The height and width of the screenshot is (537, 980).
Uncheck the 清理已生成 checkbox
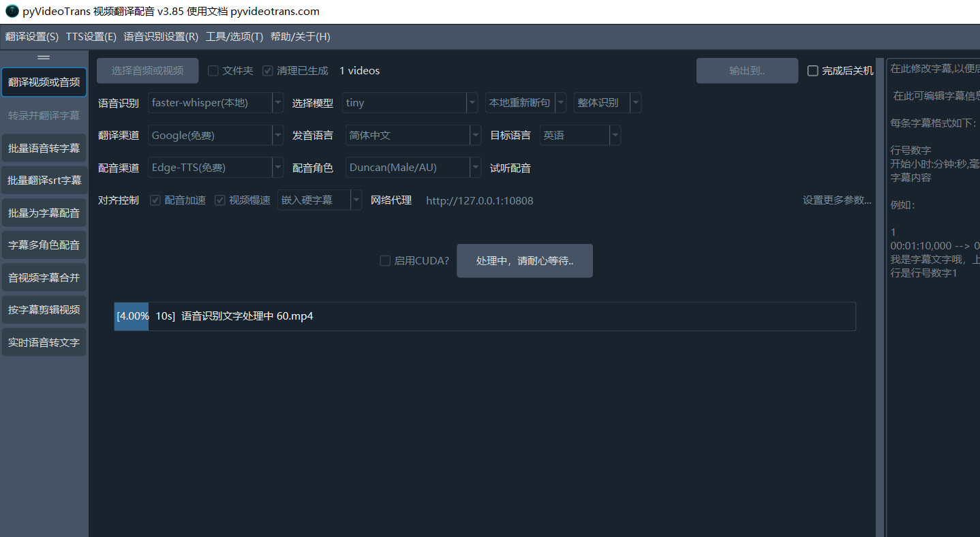(x=268, y=71)
